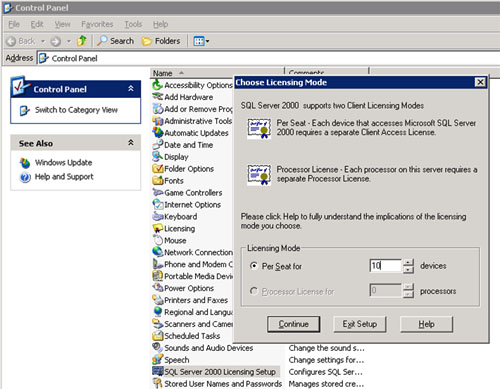Open the Network Connections icon
The image size is (500, 389).
[157, 252]
